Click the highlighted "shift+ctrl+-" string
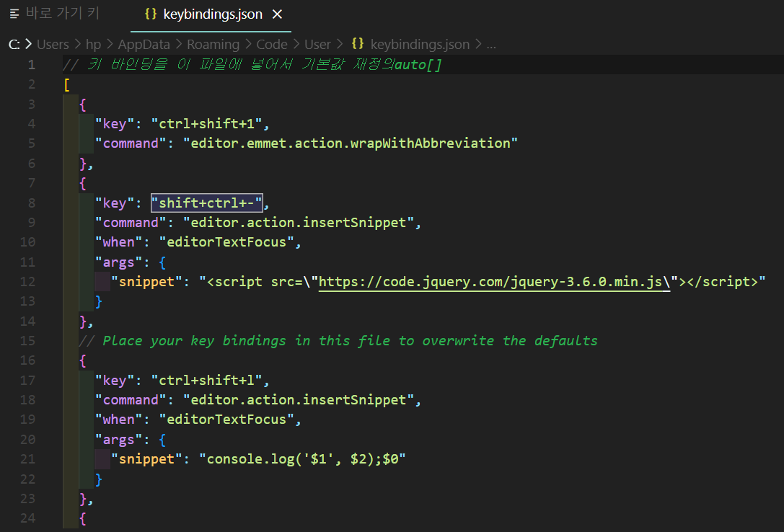Viewport: 784px width, 532px height. pos(207,203)
